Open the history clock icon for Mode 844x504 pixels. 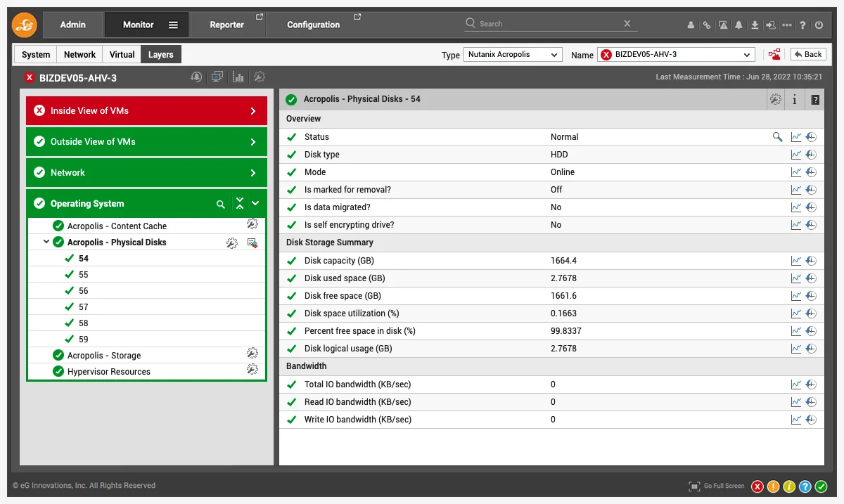pos(811,172)
